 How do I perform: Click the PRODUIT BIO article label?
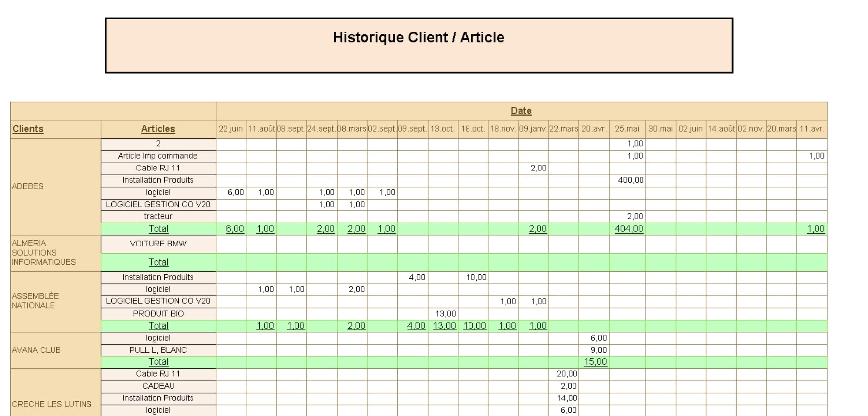click(x=158, y=314)
